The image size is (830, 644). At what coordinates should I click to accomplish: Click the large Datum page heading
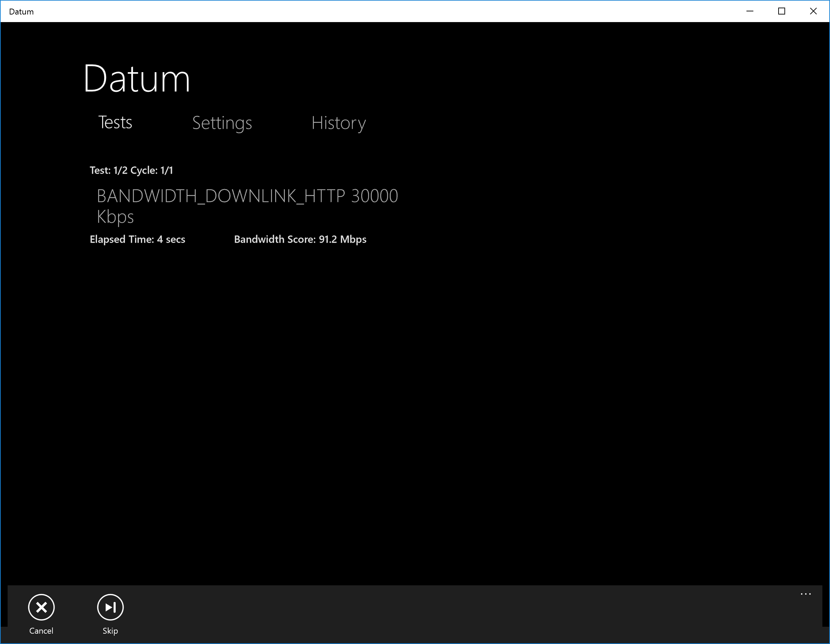point(136,79)
